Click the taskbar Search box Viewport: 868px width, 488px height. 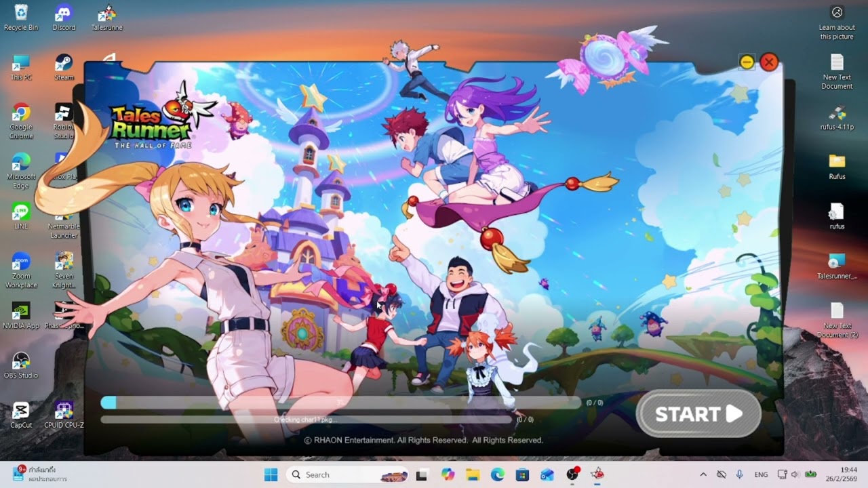point(347,474)
